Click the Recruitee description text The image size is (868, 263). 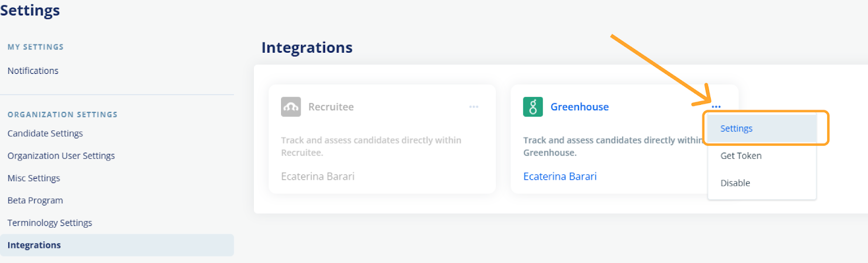coord(371,146)
